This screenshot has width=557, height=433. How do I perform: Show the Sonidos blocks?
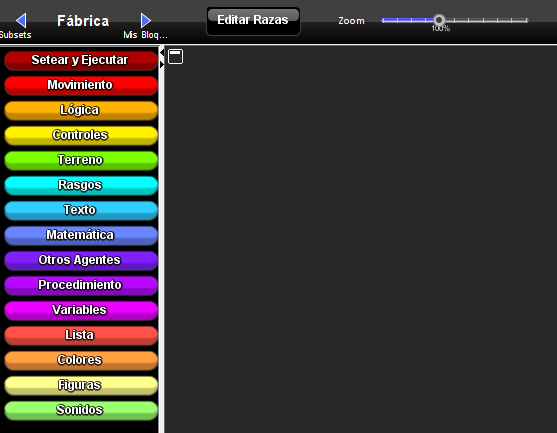point(81,410)
